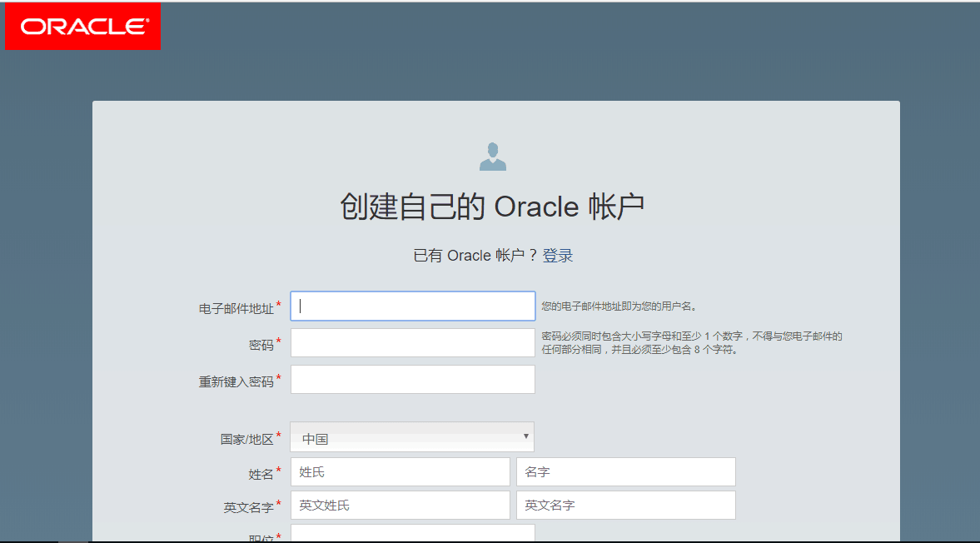Viewport: 980px width, 543px height.
Task: Focus the 英文名字 field
Action: pos(625,505)
